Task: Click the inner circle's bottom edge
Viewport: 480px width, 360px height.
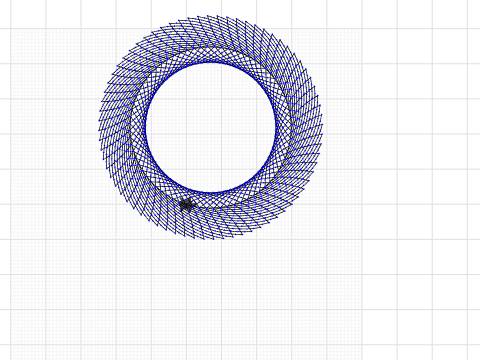Action: pyautogui.click(x=211, y=192)
